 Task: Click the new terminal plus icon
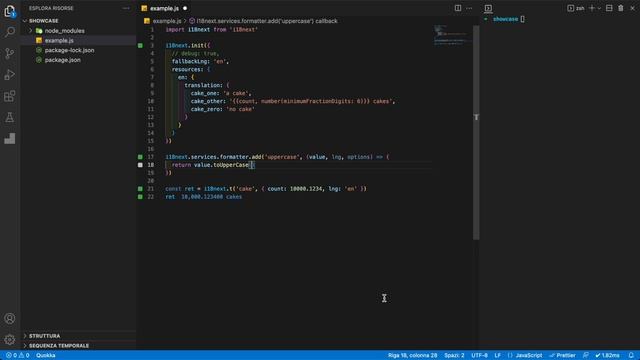tap(592, 8)
